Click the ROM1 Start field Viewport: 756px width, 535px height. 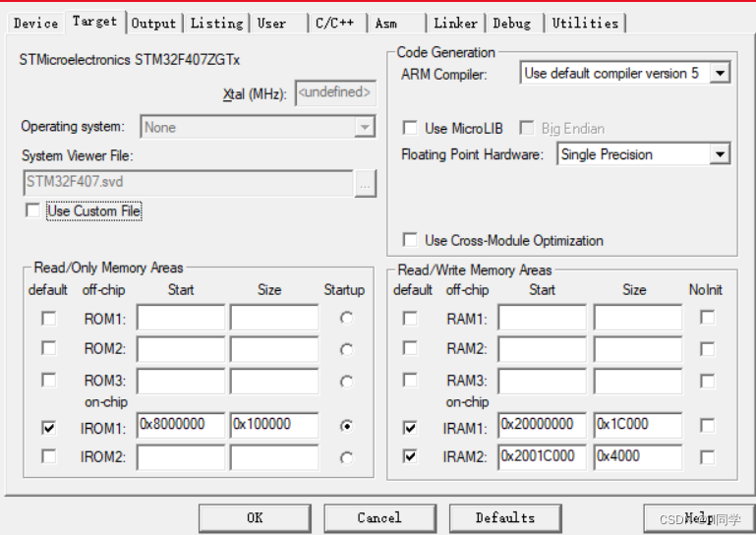point(181,318)
